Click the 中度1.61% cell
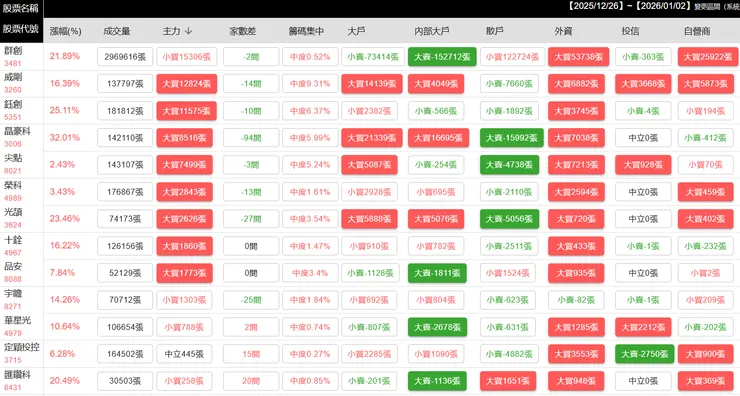The image size is (740, 396). click(310, 192)
